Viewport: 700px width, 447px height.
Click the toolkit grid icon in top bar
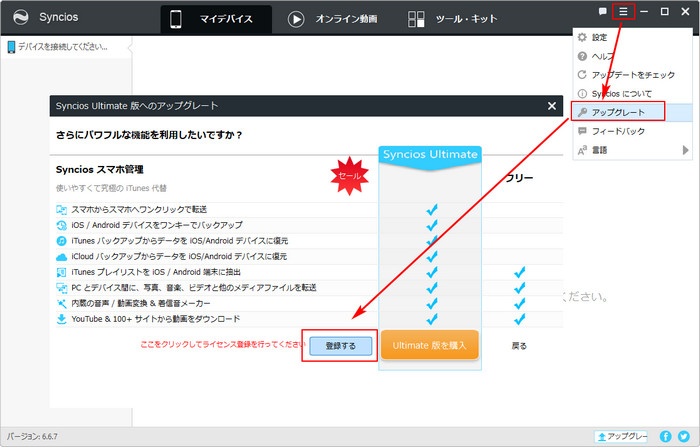[416, 19]
